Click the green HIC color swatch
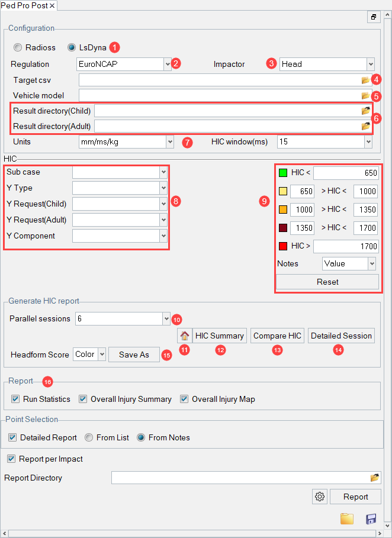This screenshot has width=392, height=538. click(282, 173)
